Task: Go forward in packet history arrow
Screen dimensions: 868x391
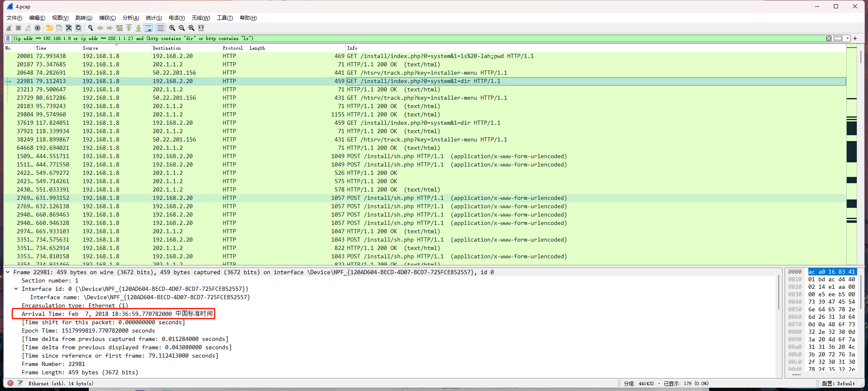Action: (x=110, y=28)
